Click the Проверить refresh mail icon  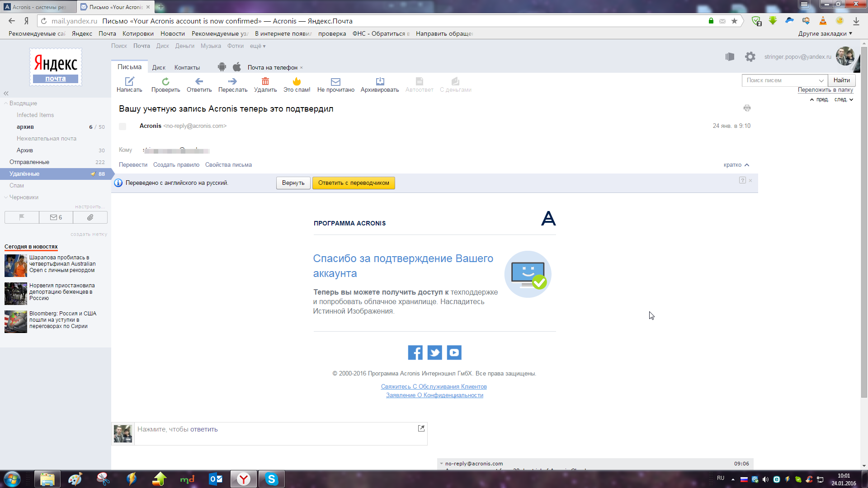coord(165,81)
